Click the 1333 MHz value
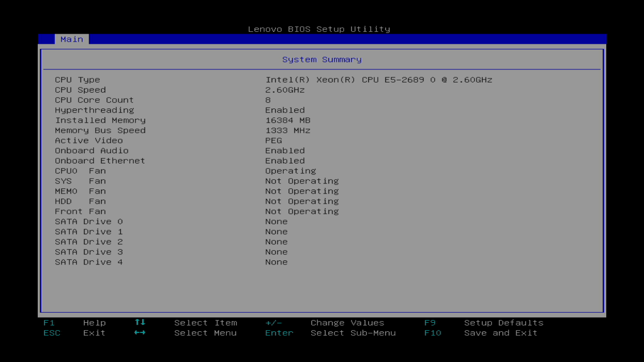This screenshot has height=362, width=644. click(288, 130)
